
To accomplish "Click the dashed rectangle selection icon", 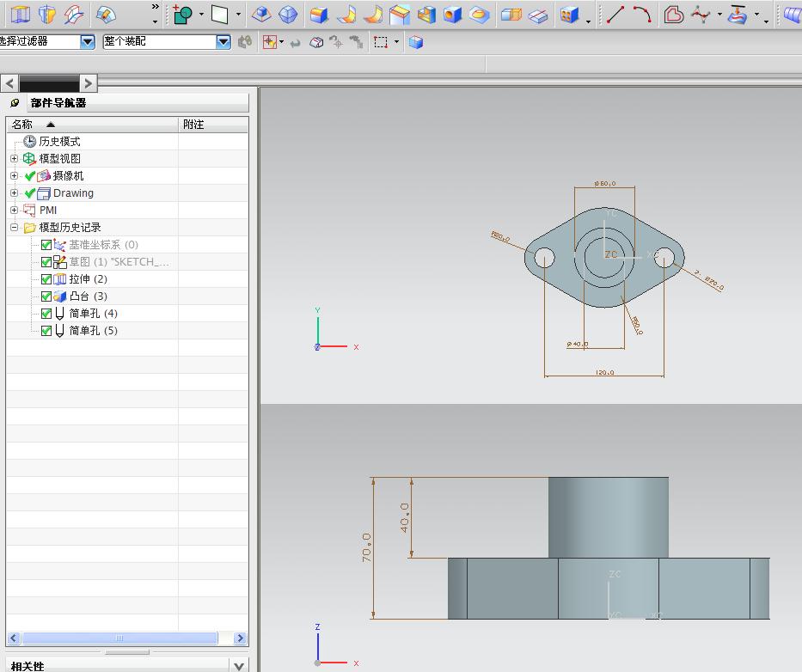I will point(381,42).
